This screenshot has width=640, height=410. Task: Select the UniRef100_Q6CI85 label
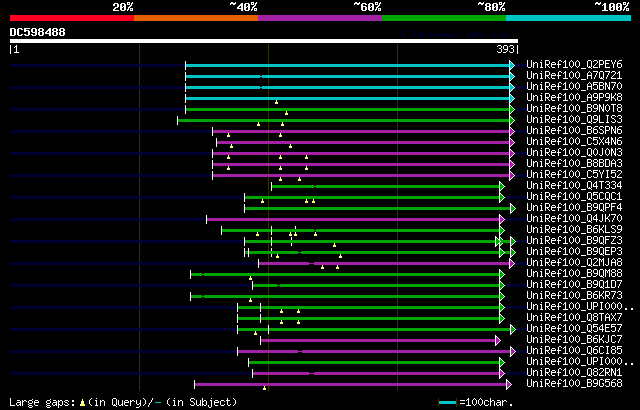(x=574, y=351)
